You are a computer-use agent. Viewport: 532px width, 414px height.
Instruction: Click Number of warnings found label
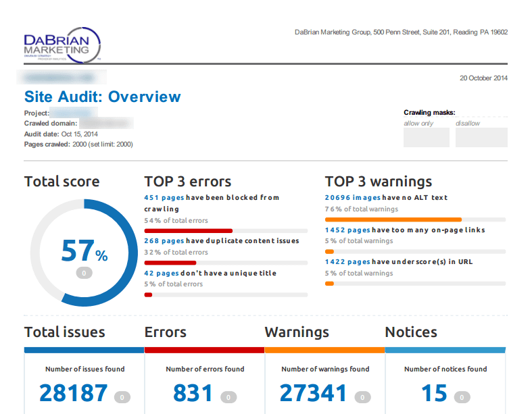(325, 369)
